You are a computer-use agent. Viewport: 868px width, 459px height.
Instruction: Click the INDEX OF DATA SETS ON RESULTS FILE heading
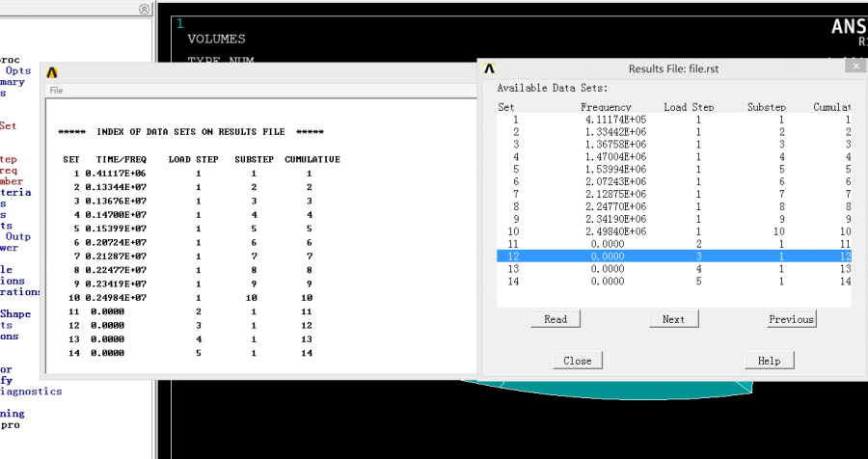191,132
